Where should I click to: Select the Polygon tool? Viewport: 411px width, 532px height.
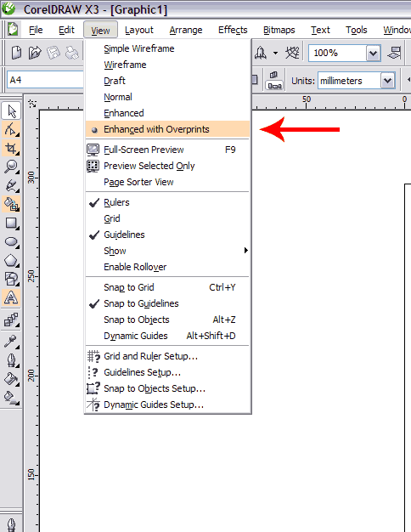tap(11, 260)
